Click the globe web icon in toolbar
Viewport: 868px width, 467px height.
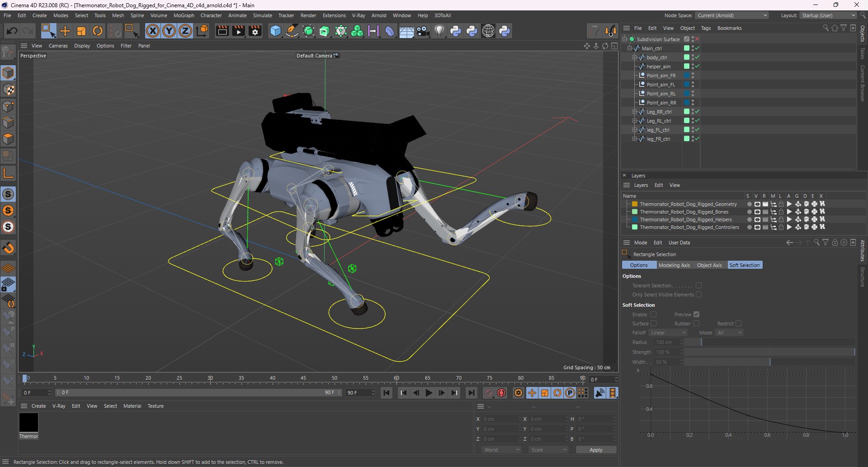(x=488, y=31)
